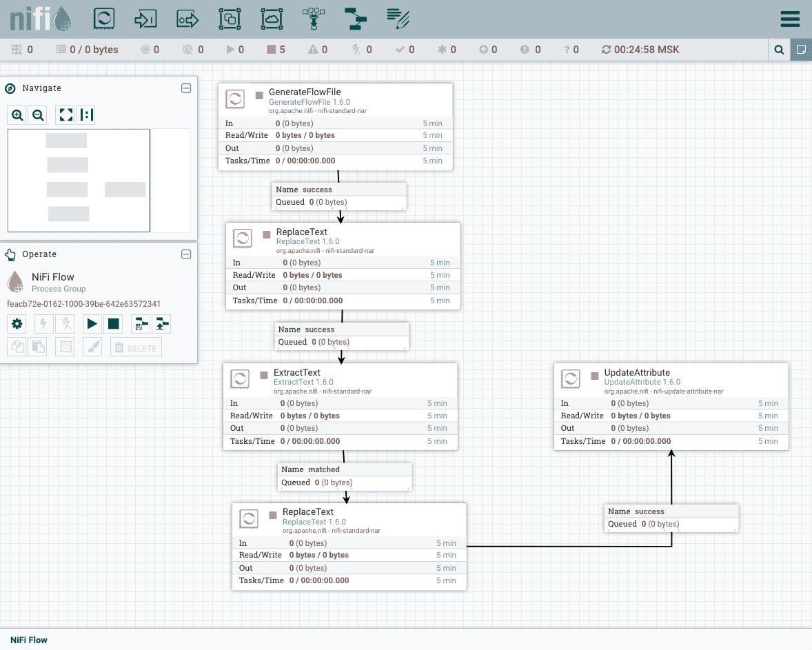Click the success connection below UpdateAttribute

click(671, 518)
